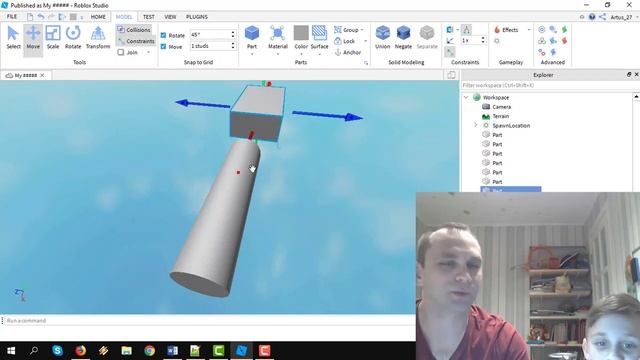
Task: Open the Effects gameplay menu
Action: (x=506, y=30)
